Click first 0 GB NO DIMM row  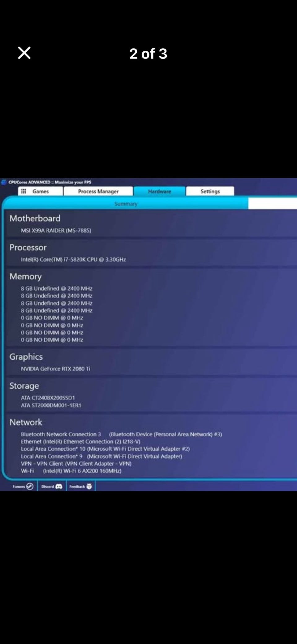point(52,318)
